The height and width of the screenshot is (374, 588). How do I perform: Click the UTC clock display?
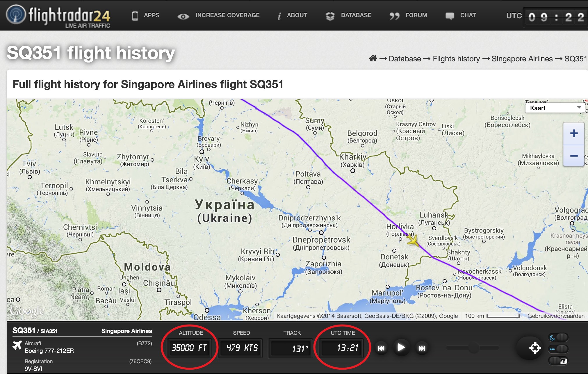coord(556,17)
